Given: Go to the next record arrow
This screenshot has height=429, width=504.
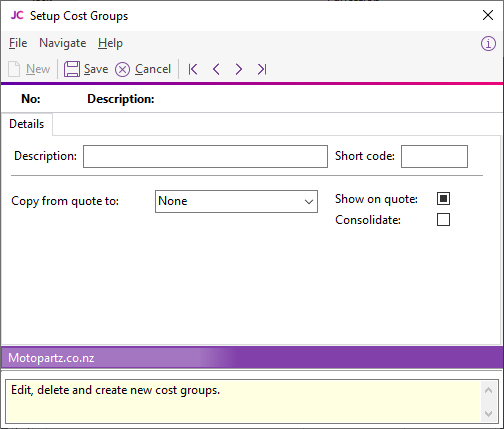Looking at the screenshot, I should (x=239, y=69).
